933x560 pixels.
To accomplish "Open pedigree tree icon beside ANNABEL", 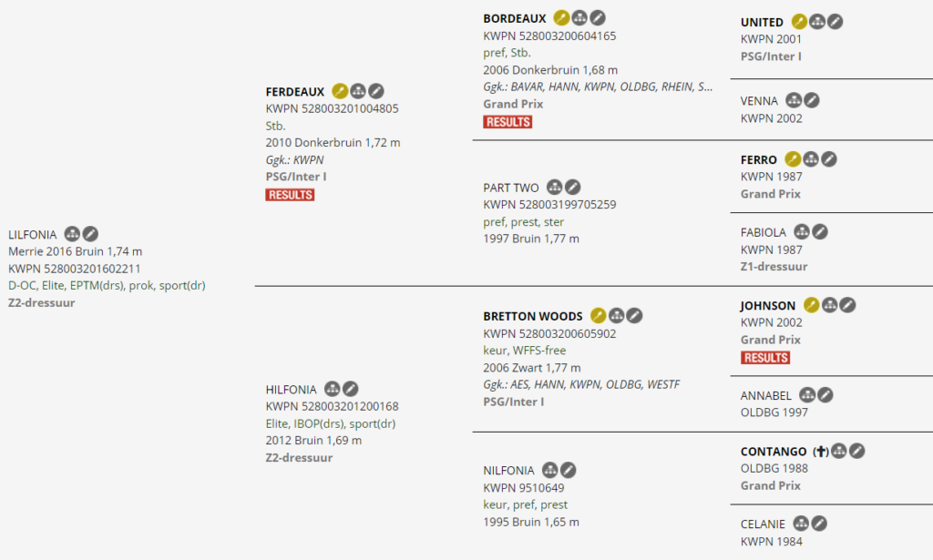I will (x=806, y=395).
